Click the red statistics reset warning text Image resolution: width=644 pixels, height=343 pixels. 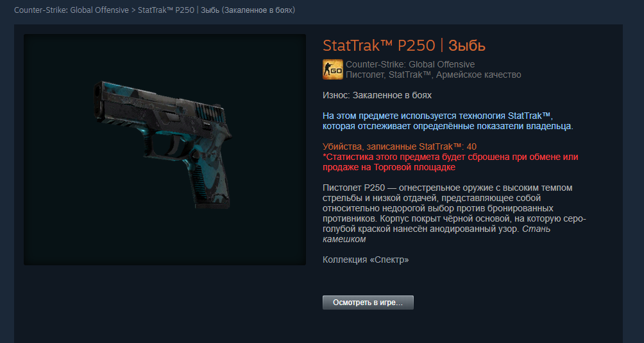(x=450, y=162)
